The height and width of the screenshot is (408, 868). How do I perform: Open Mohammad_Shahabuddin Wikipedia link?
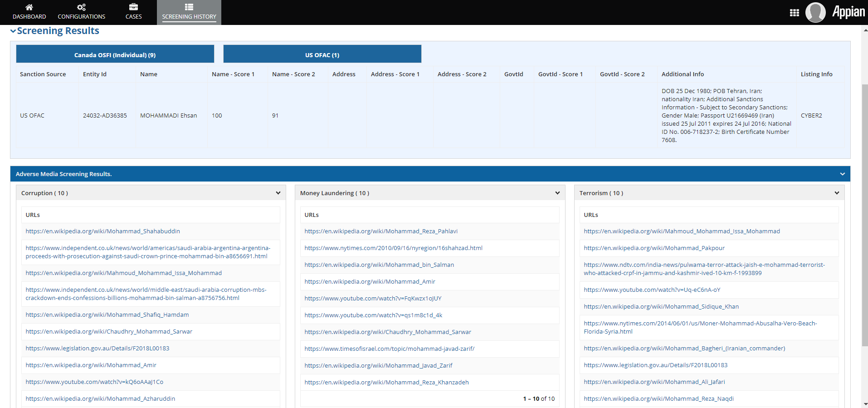[103, 231]
